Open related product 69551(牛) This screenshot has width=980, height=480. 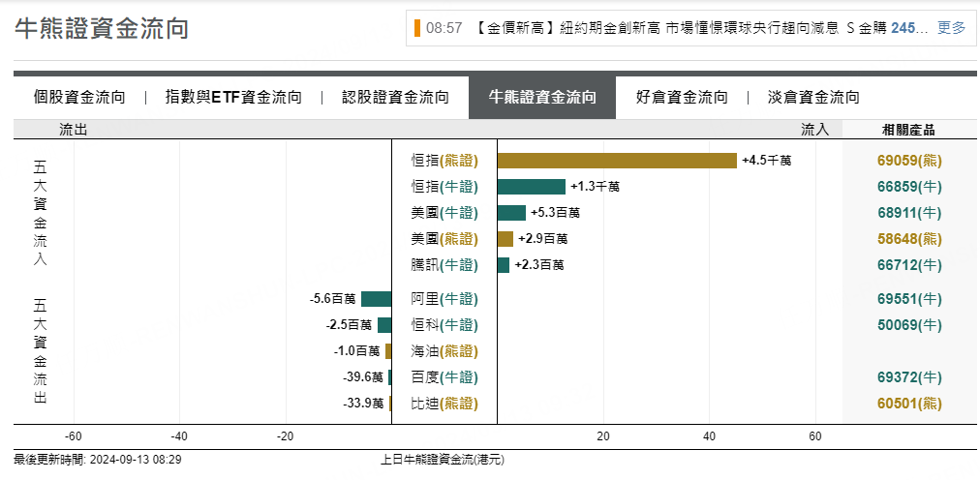click(909, 299)
